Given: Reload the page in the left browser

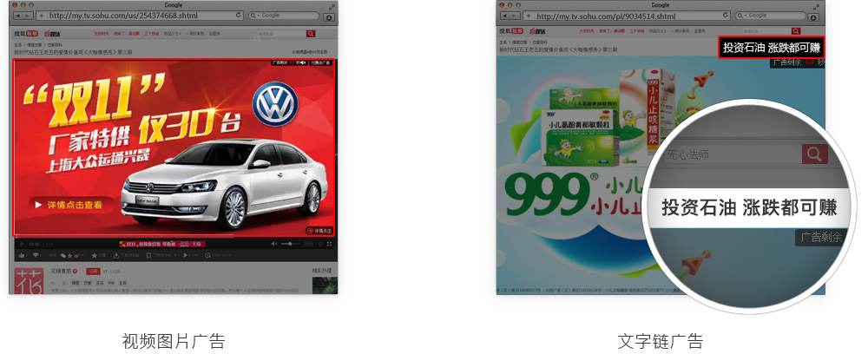Looking at the screenshot, I should pos(238,15).
